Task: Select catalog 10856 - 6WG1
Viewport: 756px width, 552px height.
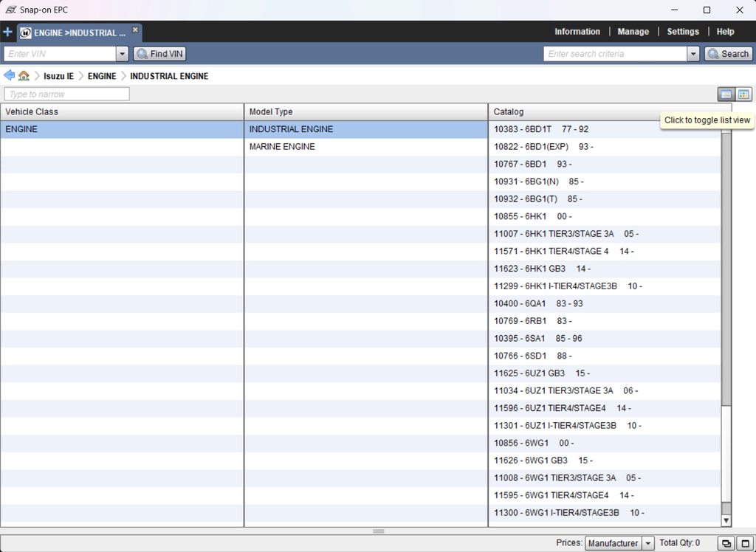Action: pyautogui.click(x=605, y=443)
